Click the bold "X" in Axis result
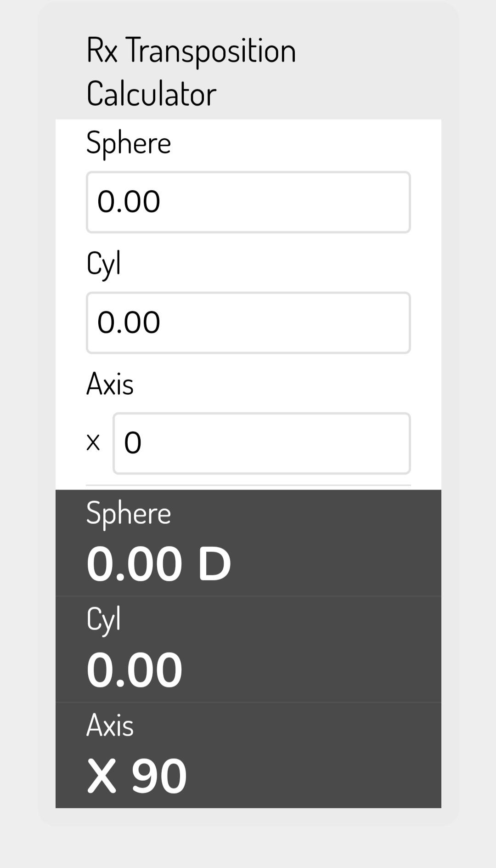 coord(101,777)
